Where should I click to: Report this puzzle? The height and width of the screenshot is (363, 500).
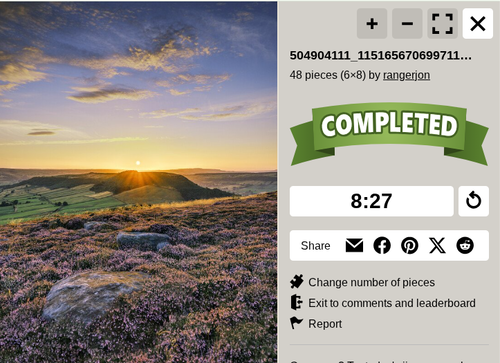point(325,324)
